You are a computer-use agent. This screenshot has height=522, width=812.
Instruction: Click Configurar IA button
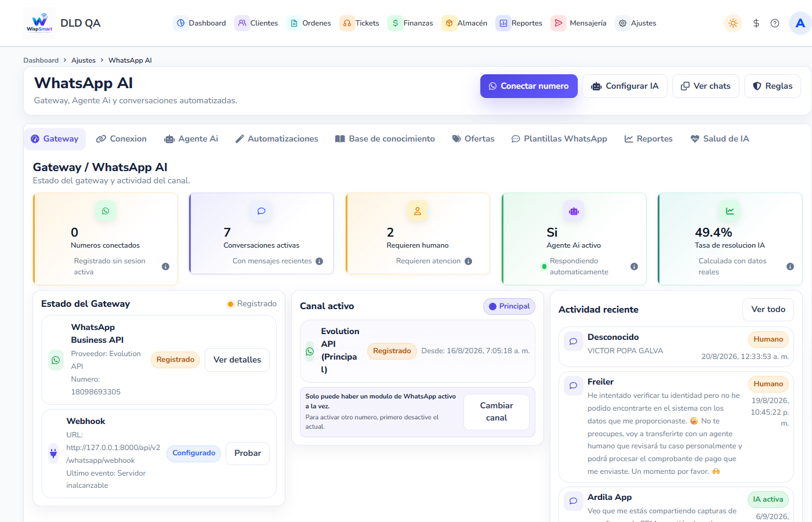click(x=625, y=86)
